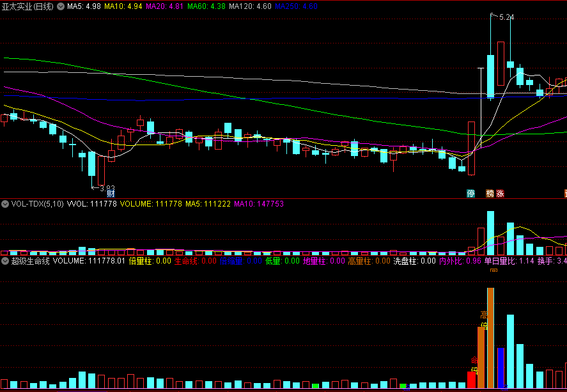
Task: Click the solid red bar in 超级生命线 panel
Action: 471,380
